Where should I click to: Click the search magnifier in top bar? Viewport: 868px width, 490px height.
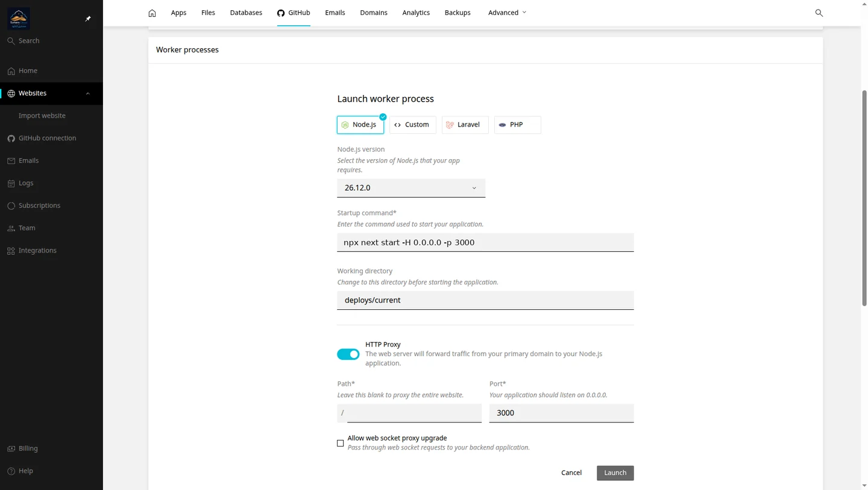point(819,13)
